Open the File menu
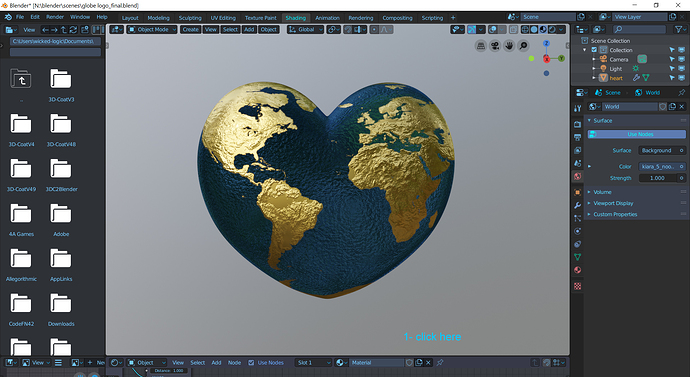The height and width of the screenshot is (377, 690). (x=20, y=17)
